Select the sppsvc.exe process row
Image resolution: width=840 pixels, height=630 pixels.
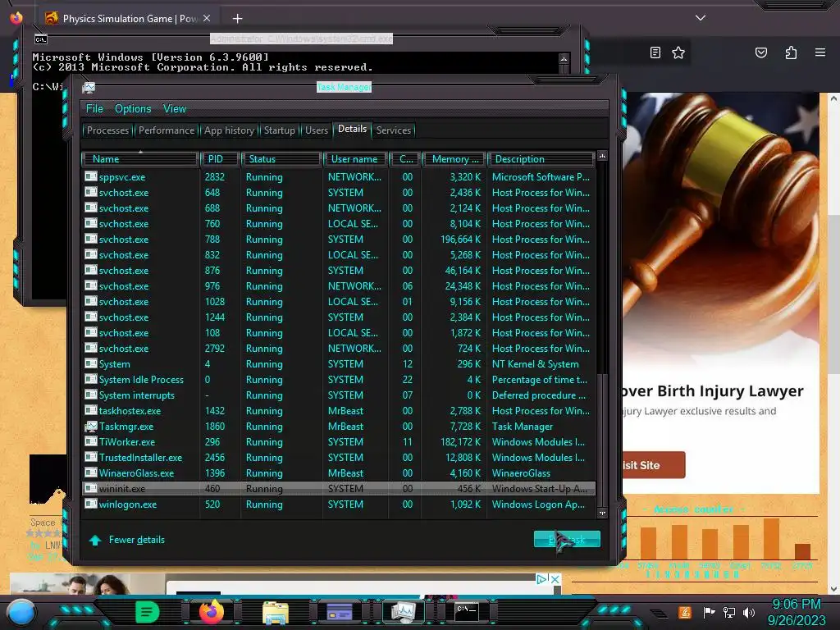click(x=339, y=177)
